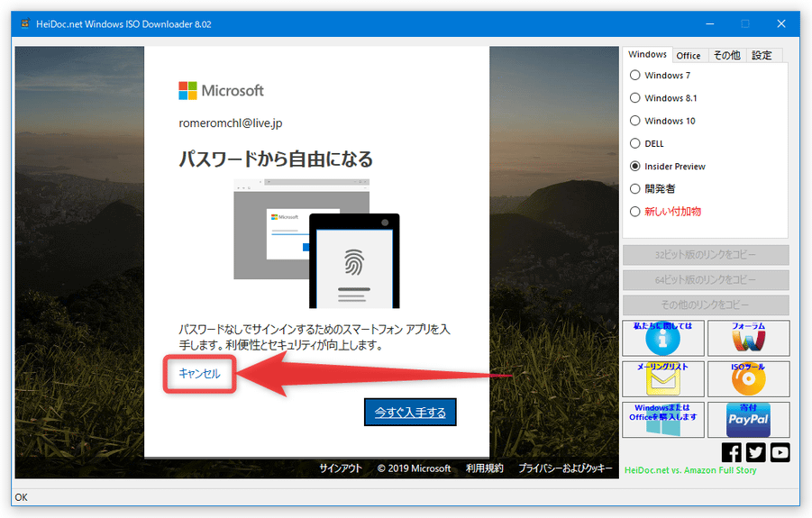
Task: Click the 32ビット版のリンクをコピー button
Action: click(706, 255)
